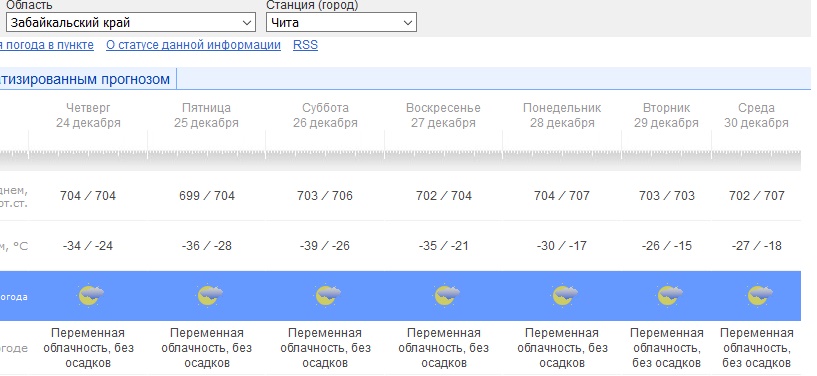
Task: Click Sunday's 'Переменная облачность, без осадков' description
Action: 444,348
